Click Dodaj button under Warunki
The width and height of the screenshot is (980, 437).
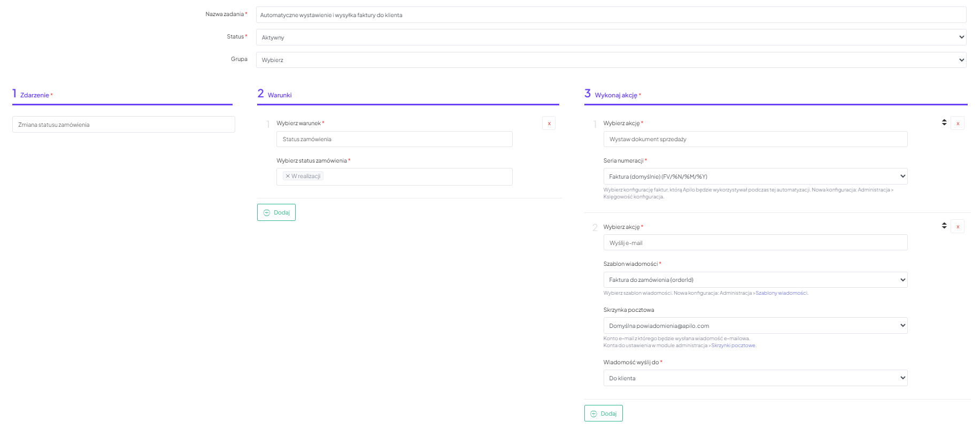276,212
